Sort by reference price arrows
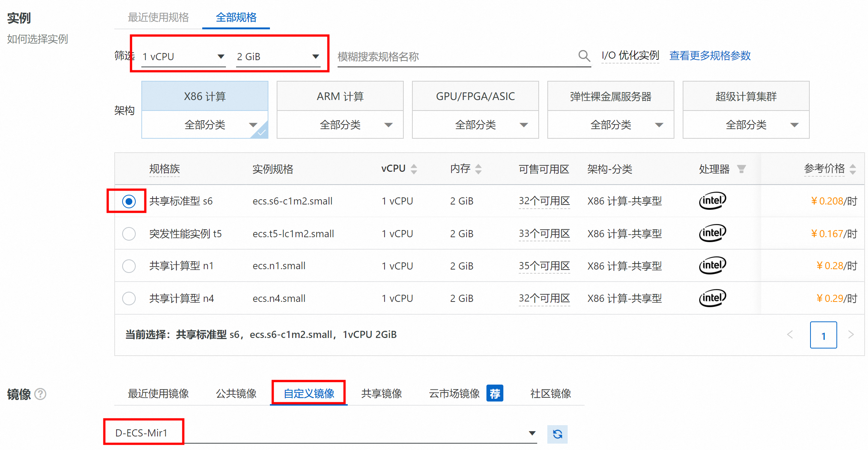Screen dimensions: 868x450 coord(853,169)
